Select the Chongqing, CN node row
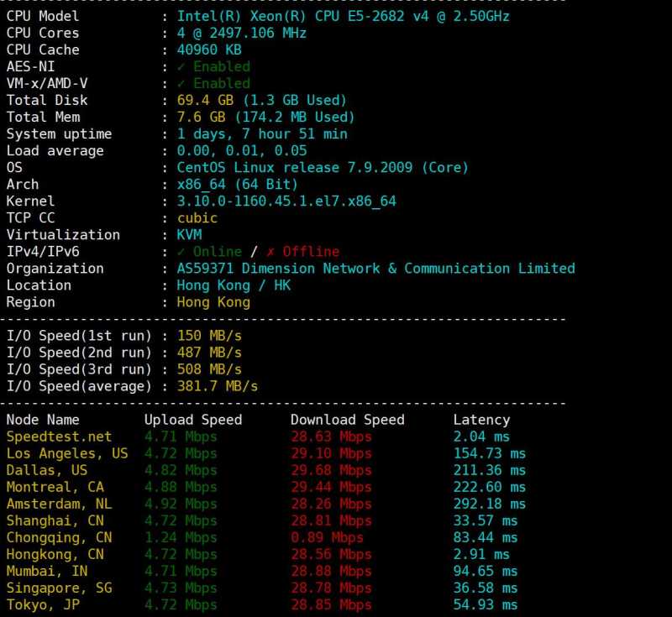Viewport: 672px width, 617px height. pos(55,537)
